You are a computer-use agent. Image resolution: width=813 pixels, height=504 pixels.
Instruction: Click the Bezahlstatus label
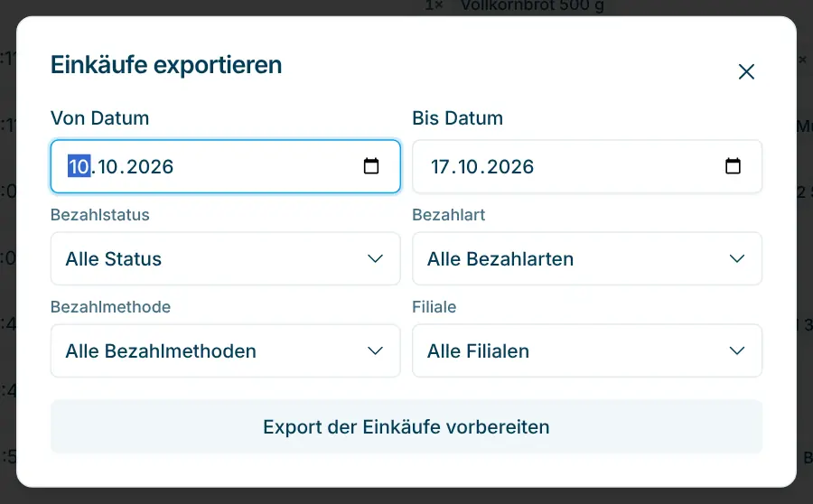click(x=100, y=215)
